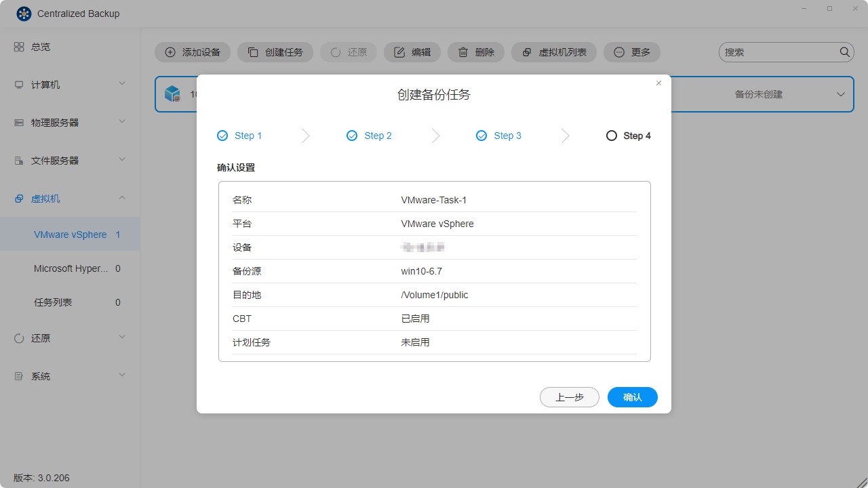Image resolution: width=868 pixels, height=488 pixels.
Task: Switch to the Microsoft Hyper-V list
Action: click(71, 268)
